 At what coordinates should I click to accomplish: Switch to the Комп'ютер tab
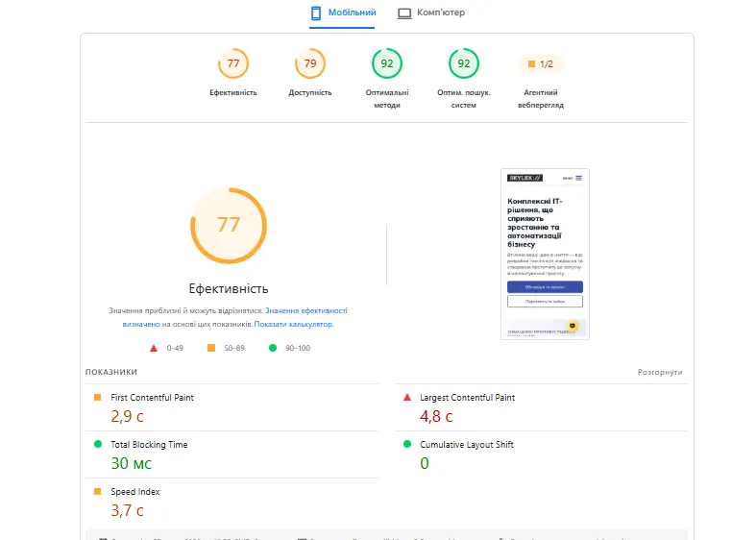tap(431, 13)
